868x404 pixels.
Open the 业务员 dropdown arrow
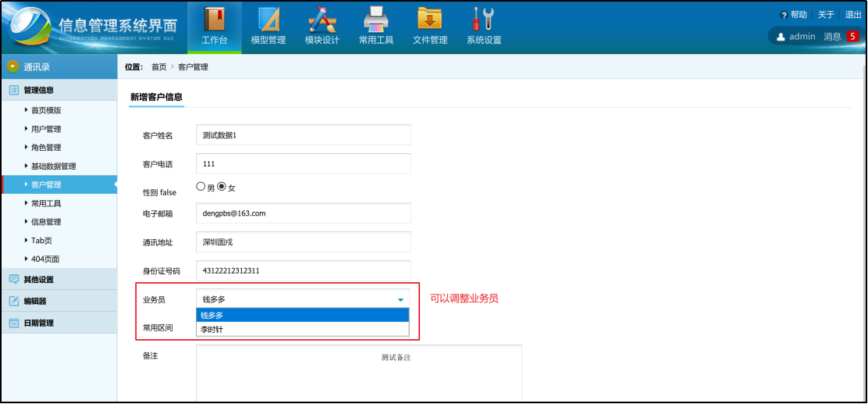point(400,300)
